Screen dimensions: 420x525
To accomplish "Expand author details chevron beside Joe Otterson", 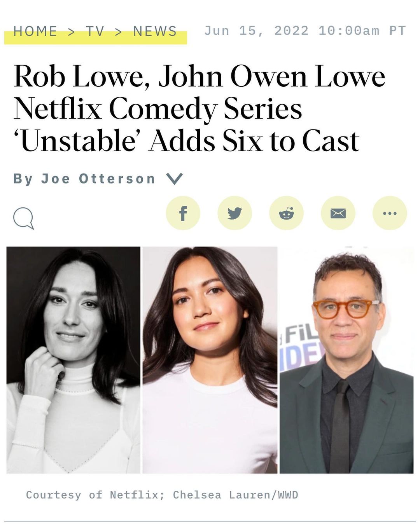I will pyautogui.click(x=174, y=179).
